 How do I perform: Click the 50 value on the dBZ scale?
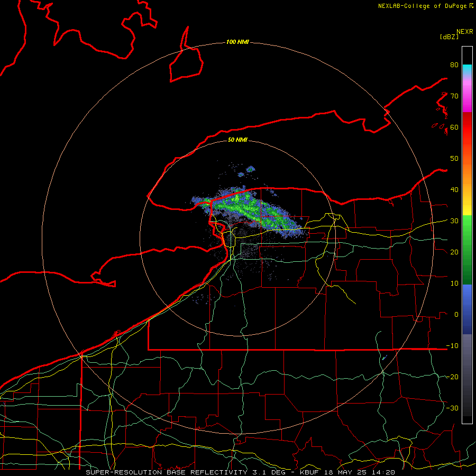click(x=454, y=159)
